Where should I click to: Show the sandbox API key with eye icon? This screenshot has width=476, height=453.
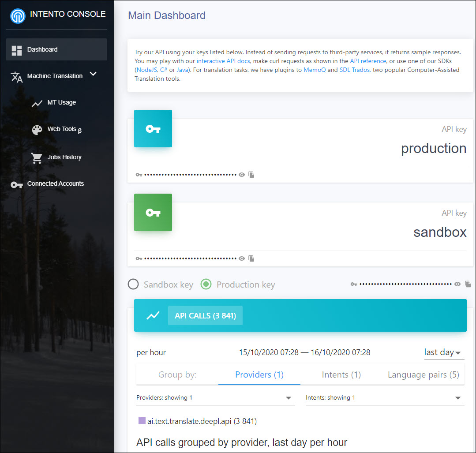coord(242,258)
